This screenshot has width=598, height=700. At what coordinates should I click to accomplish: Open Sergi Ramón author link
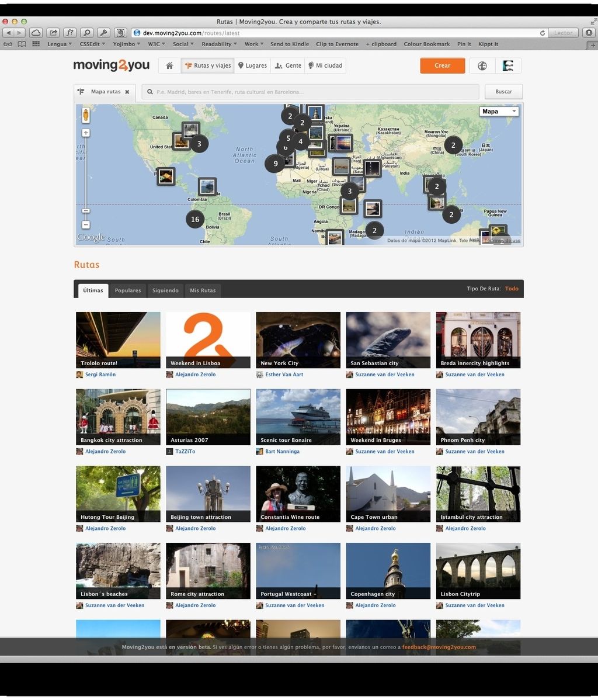[100, 375]
